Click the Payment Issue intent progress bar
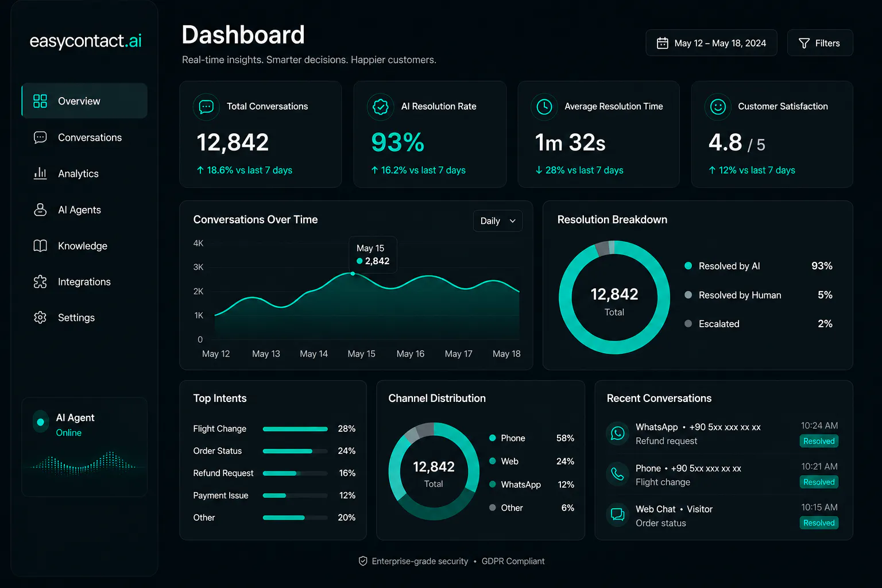882x588 pixels. tap(295, 496)
